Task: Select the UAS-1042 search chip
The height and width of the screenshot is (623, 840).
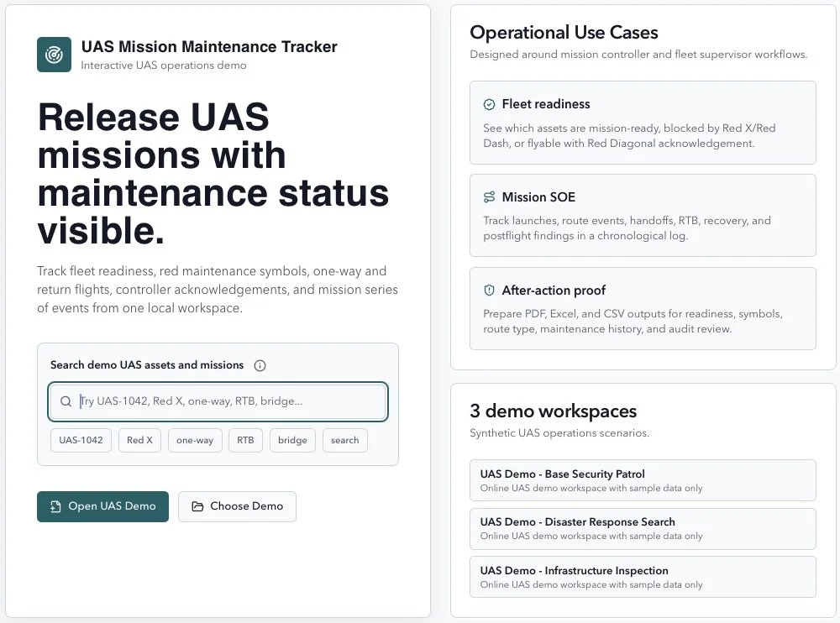Action: coord(81,440)
